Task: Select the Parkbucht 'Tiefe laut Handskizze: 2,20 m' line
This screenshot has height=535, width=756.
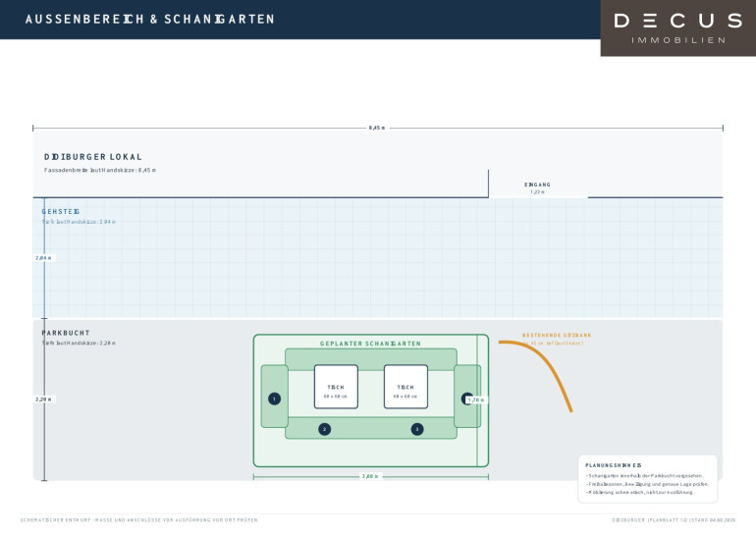Action: [79, 344]
